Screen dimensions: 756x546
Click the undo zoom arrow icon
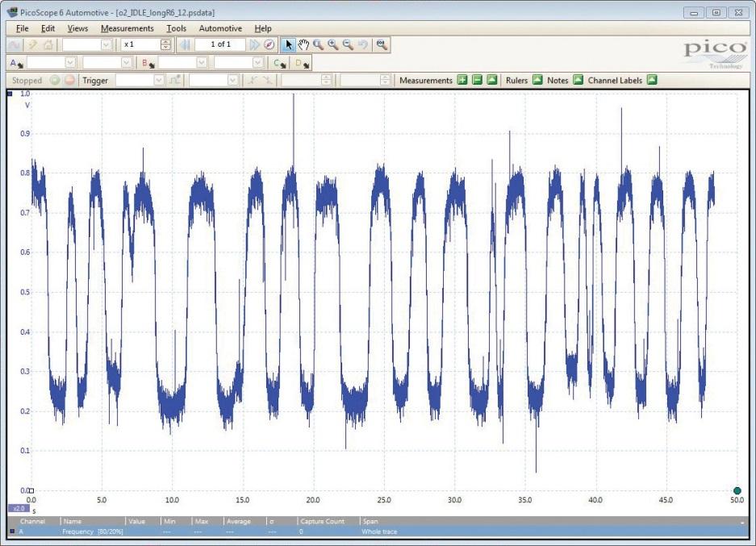point(362,45)
